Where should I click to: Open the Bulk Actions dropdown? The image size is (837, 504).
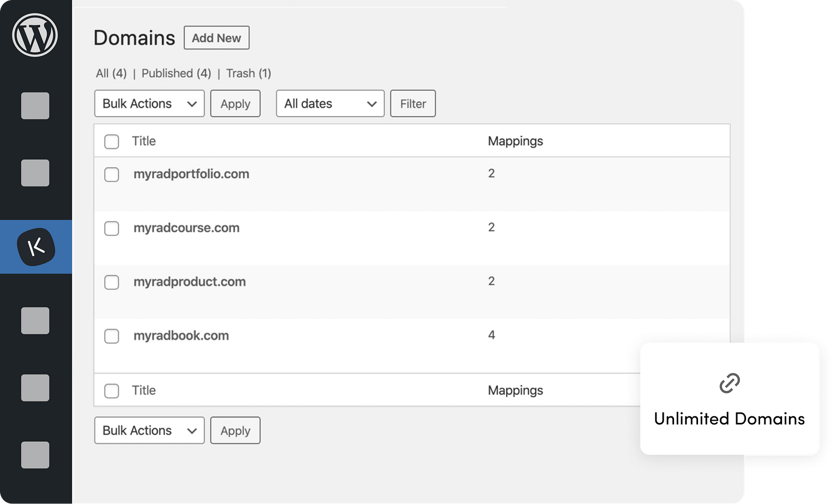(149, 104)
